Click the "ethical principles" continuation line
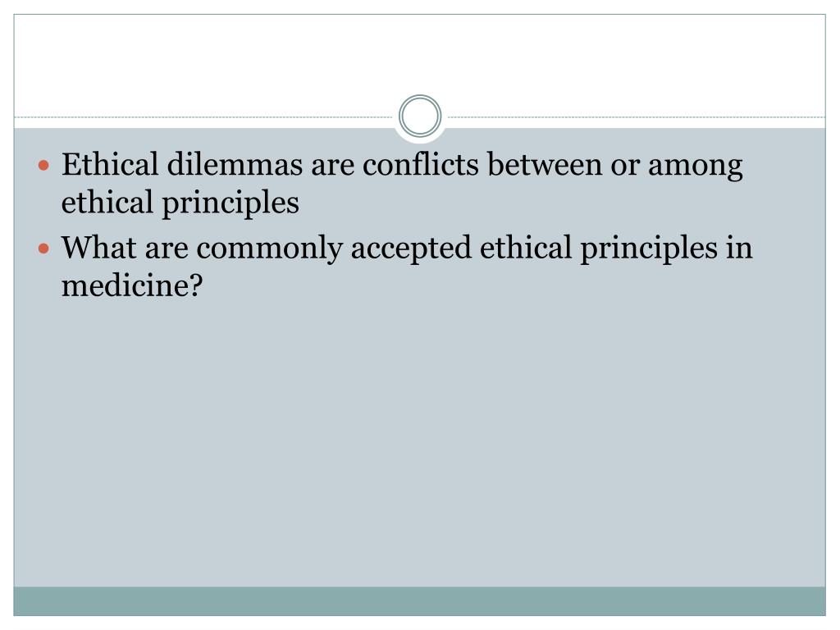The image size is (840, 630). click(180, 203)
